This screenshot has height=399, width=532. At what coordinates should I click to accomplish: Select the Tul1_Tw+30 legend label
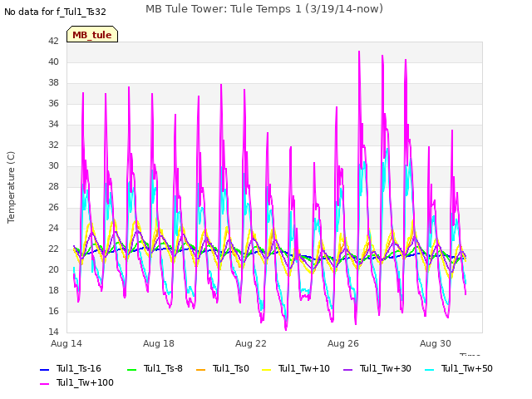[x=386, y=368]
